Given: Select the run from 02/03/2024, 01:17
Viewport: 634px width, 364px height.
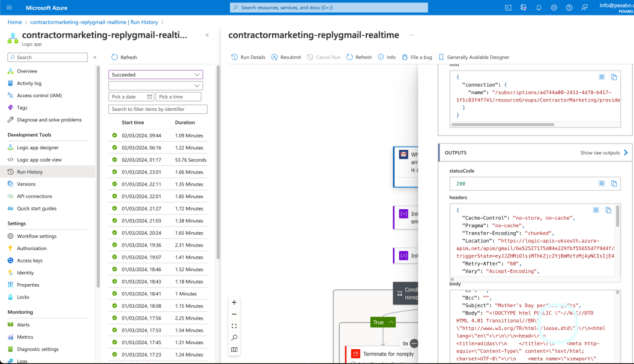Looking at the screenshot, I should click(x=158, y=160).
